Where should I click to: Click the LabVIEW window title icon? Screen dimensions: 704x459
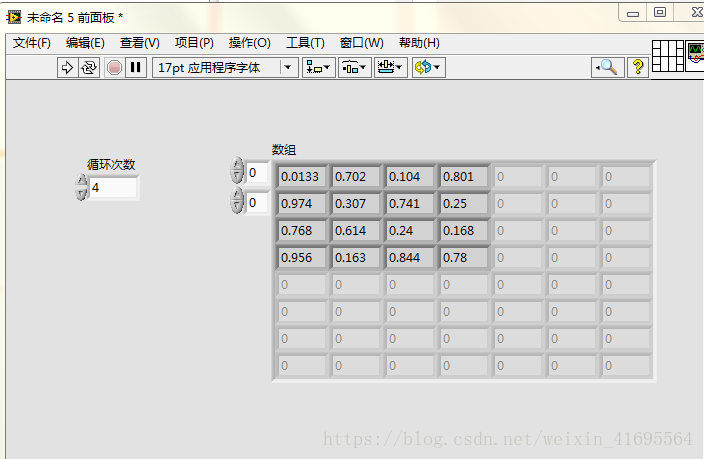pyautogui.click(x=14, y=18)
